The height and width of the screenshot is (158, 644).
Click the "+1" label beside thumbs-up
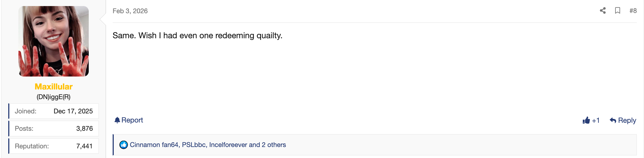596,121
